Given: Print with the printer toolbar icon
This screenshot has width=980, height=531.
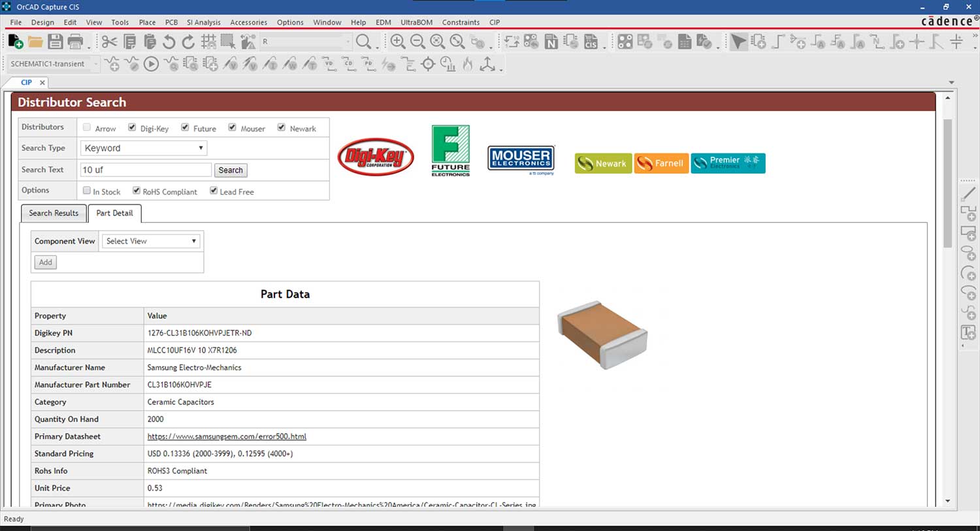Looking at the screenshot, I should 76,42.
